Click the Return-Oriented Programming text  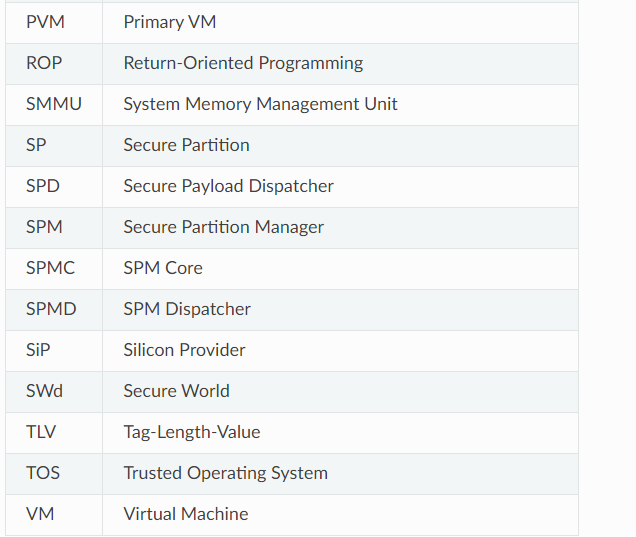[x=243, y=63]
